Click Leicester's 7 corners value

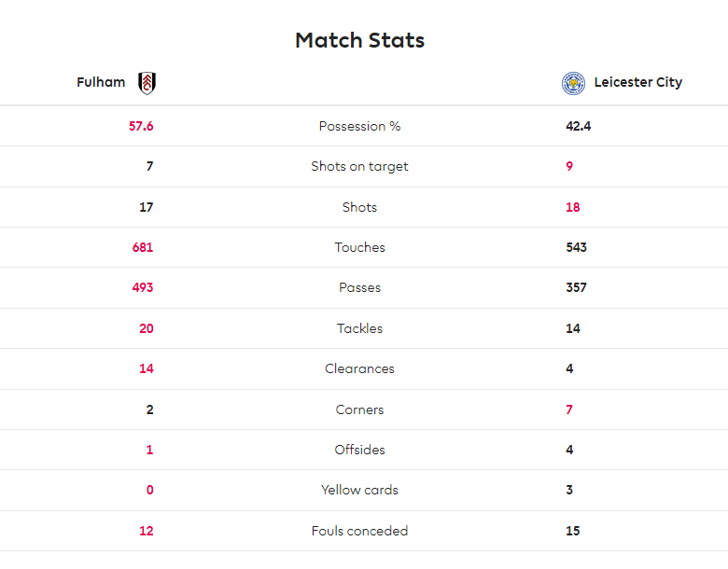(x=569, y=409)
